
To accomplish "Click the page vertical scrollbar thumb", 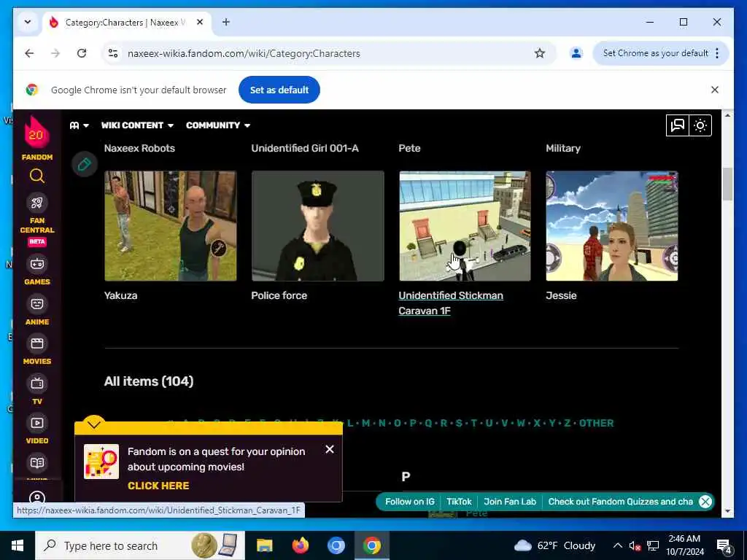I will [x=727, y=184].
